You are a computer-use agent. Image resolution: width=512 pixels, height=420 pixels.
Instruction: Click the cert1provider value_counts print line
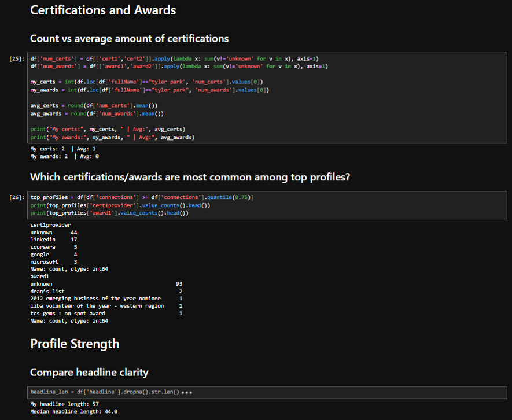pos(120,205)
